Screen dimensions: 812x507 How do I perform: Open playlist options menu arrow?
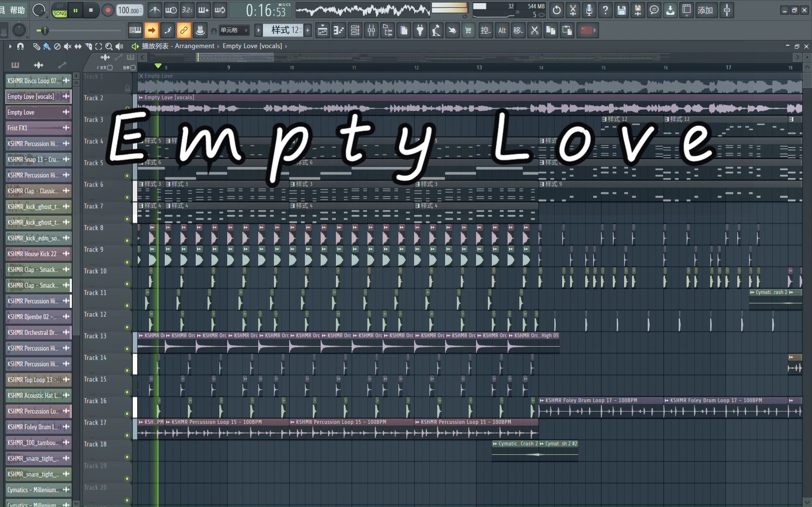click(9, 46)
